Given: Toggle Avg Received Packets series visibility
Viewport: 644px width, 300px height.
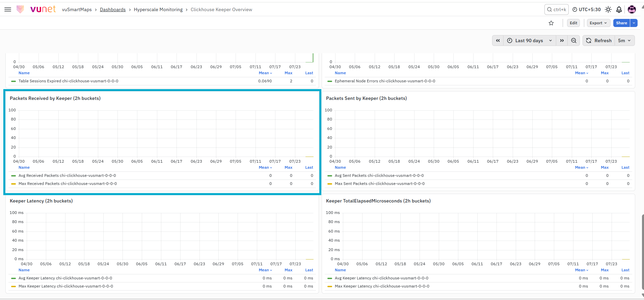Looking at the screenshot, I should point(67,175).
